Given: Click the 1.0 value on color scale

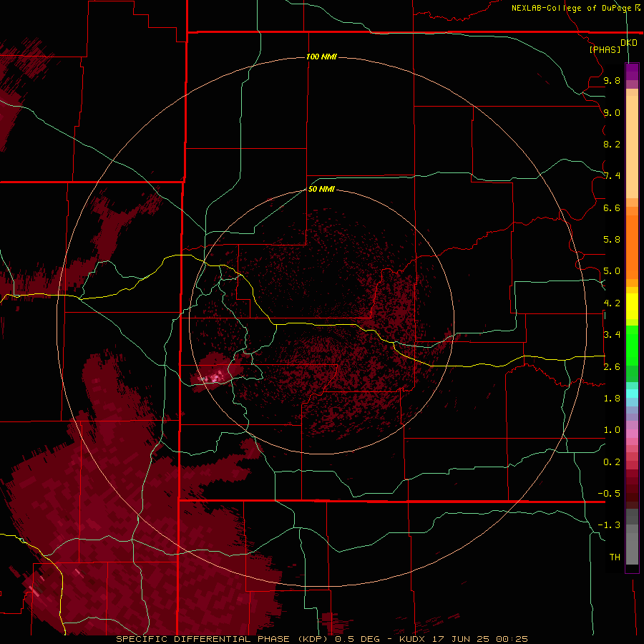Looking at the screenshot, I should click(x=612, y=430).
